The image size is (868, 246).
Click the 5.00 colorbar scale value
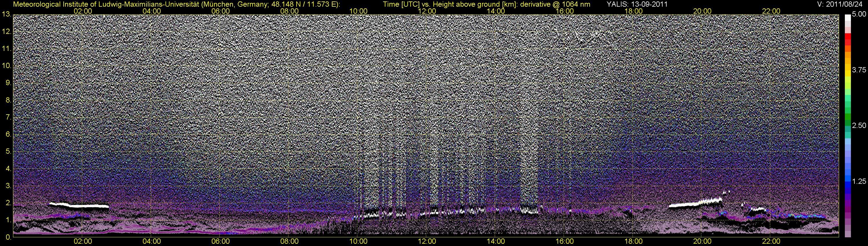[x=859, y=14]
